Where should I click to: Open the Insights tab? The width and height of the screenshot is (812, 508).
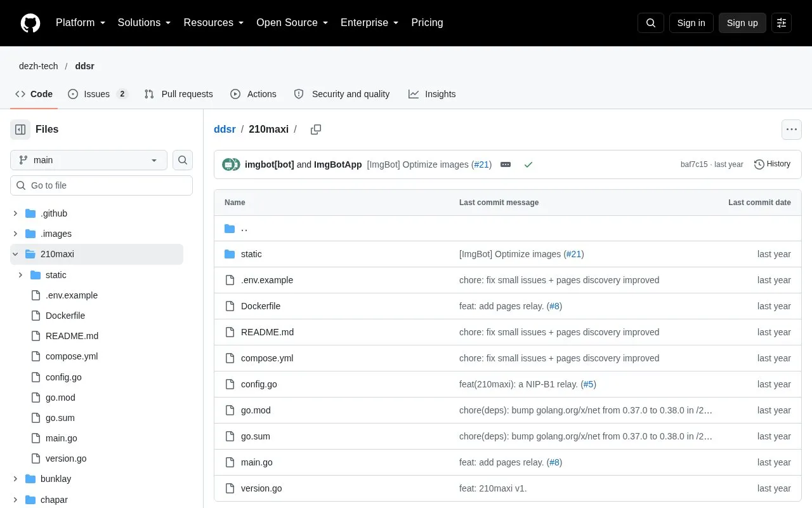(x=432, y=94)
